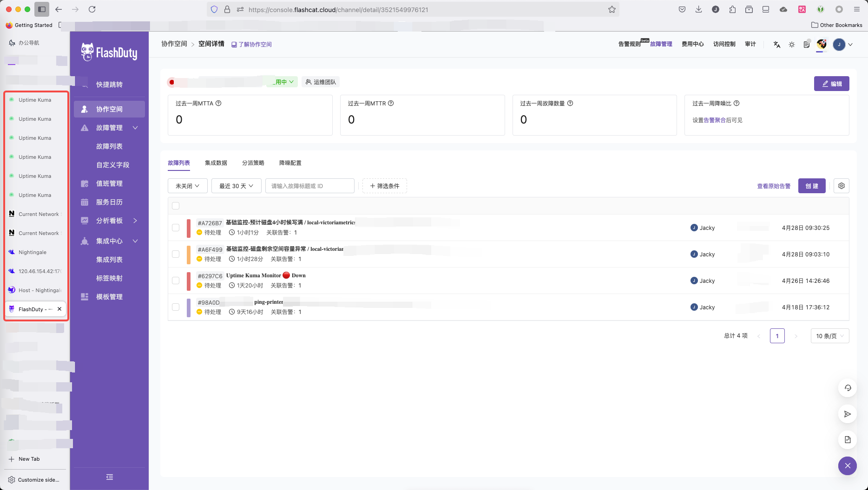Open 访问控制 top menu
The width and height of the screenshot is (868, 490).
point(724,44)
